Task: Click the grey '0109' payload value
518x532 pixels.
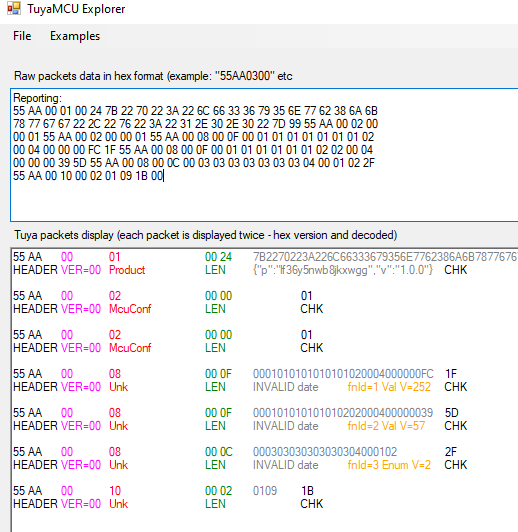Action: tap(265, 491)
